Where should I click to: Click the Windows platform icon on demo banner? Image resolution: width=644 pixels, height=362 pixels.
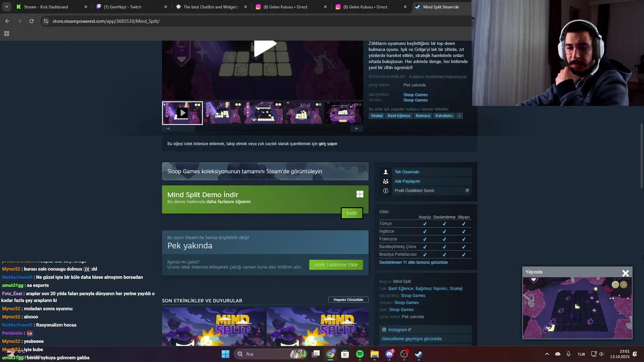[360, 194]
